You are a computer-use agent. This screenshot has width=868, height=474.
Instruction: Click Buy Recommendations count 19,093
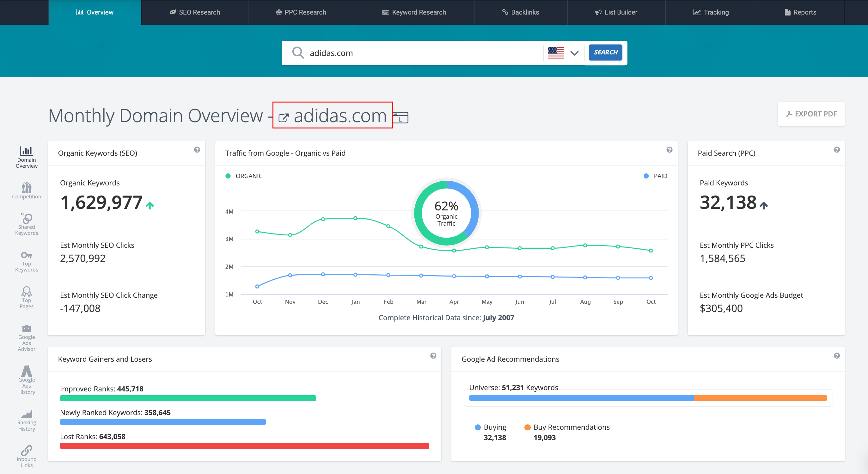click(x=545, y=438)
